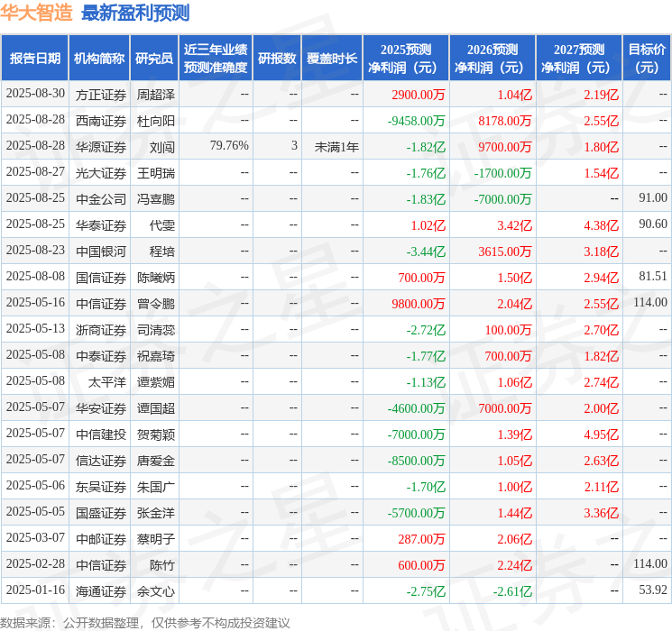Open the 海通证券 row institution
Image resolution: width=672 pixels, height=631 pixels.
tap(101, 590)
